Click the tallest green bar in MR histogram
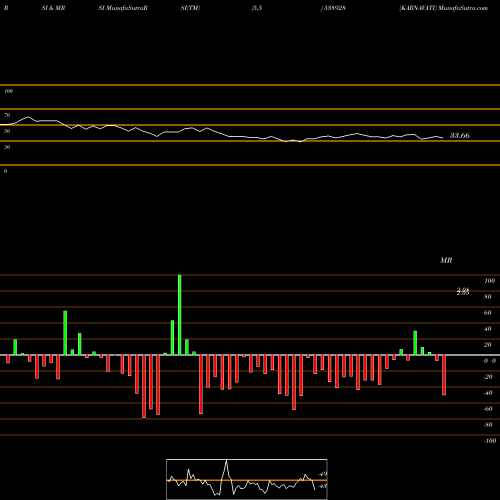The image size is (500, 500). tap(180, 315)
